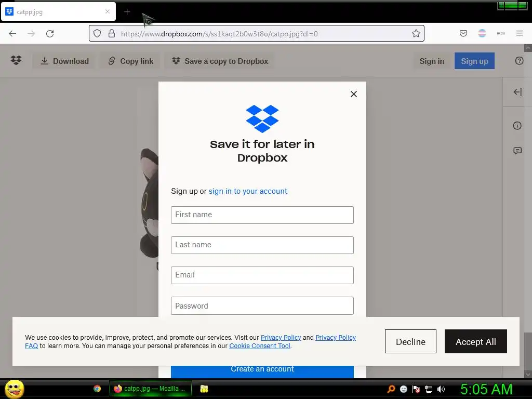Click the site security padlock icon
Screen dimensions: 532x399
[111, 33]
